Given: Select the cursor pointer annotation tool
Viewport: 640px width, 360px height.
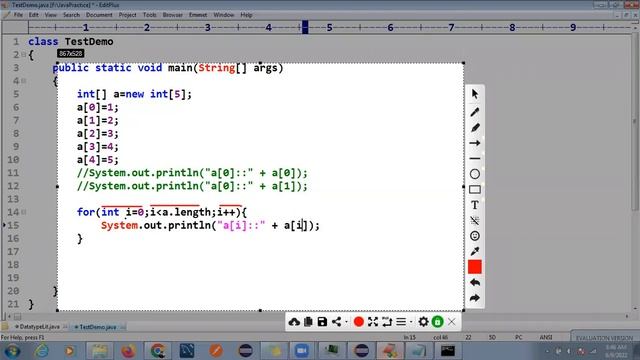Looking at the screenshot, I should pyautogui.click(x=475, y=94).
